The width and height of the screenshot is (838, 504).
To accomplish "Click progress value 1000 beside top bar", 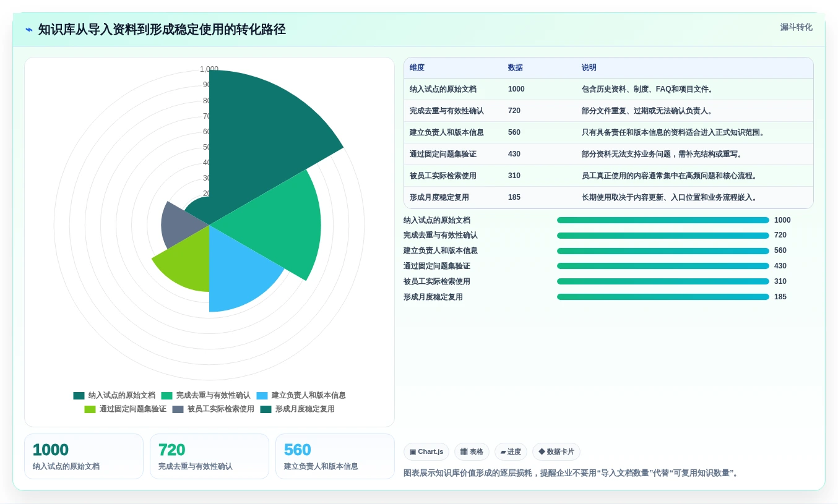I will [782, 220].
